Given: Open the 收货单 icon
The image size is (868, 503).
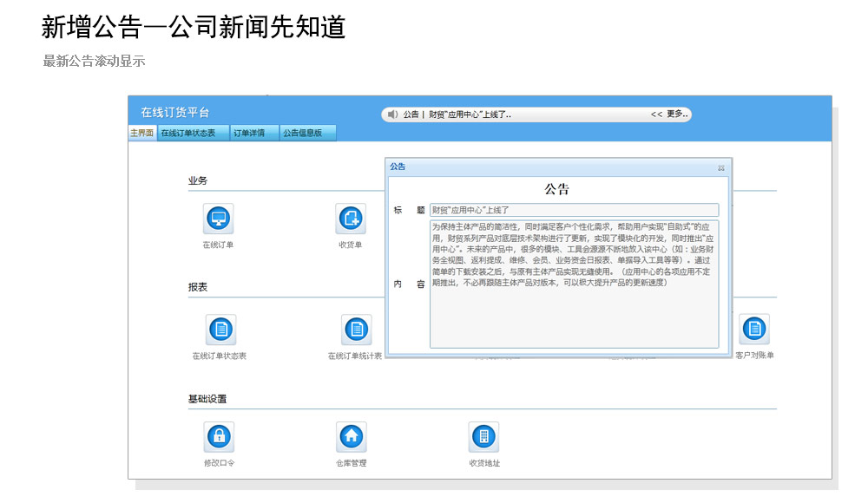Looking at the screenshot, I should coord(351,219).
